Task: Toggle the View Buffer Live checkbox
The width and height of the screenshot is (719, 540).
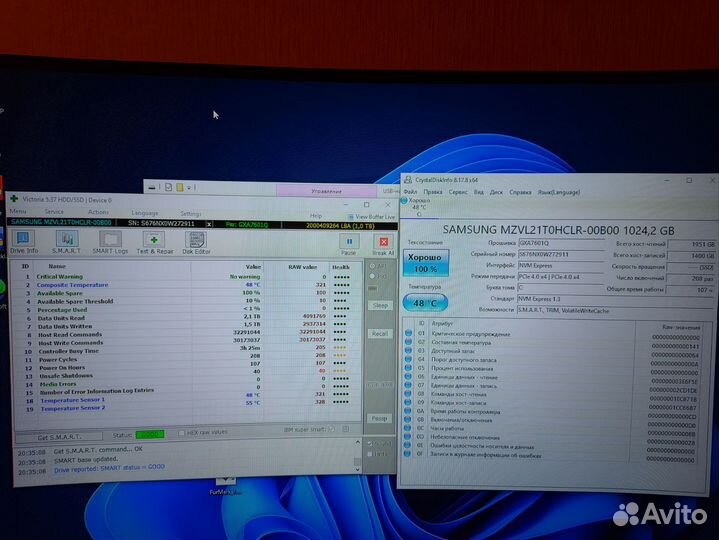Action: coord(350,216)
